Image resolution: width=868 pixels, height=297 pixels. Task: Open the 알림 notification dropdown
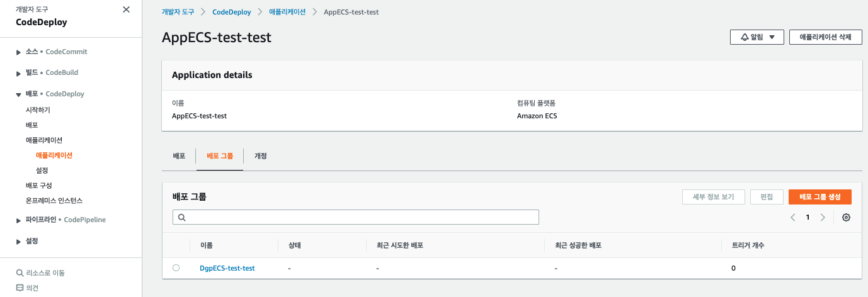[757, 37]
